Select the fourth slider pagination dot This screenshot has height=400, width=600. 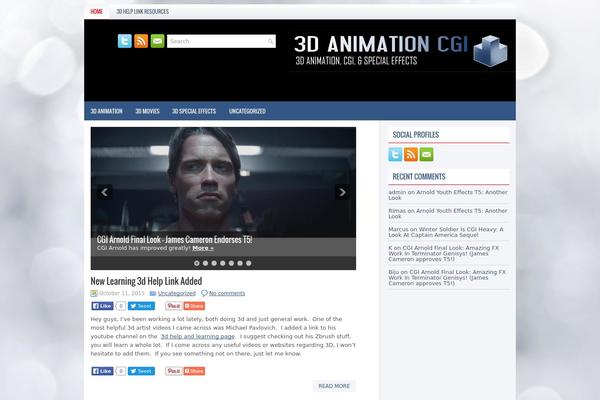pyautogui.click(x=223, y=263)
